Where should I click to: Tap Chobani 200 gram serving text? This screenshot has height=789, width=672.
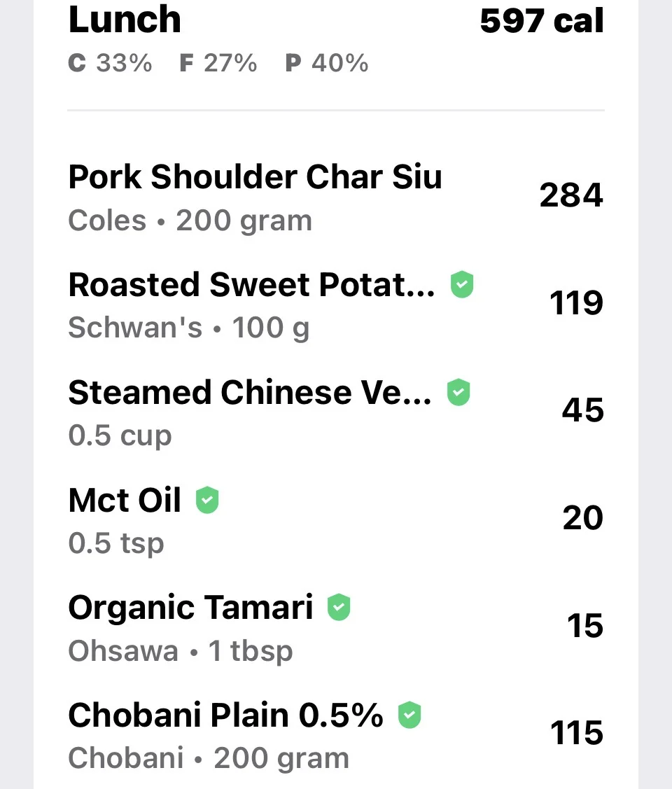[209, 758]
